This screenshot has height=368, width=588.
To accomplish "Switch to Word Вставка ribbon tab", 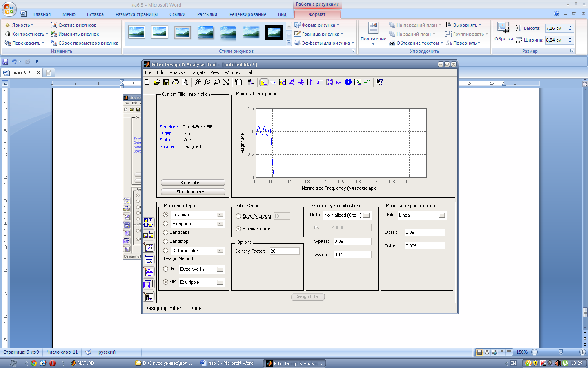I will [95, 14].
